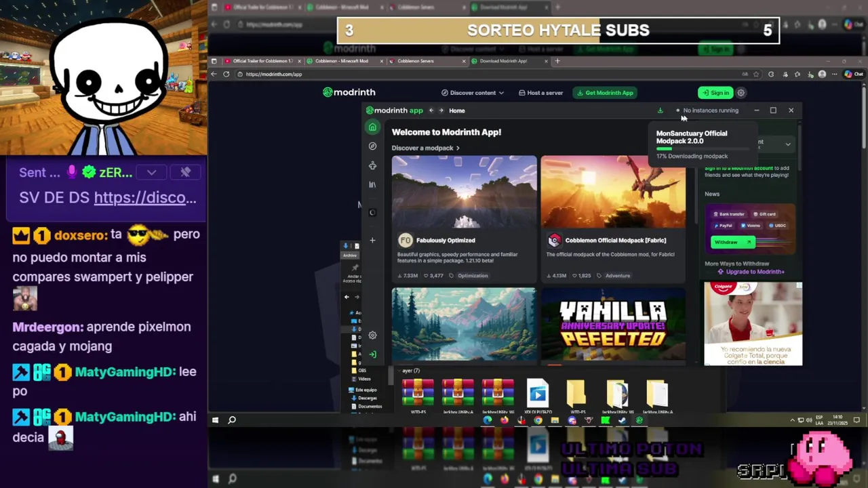Select Videos folder in Explorer tree
This screenshot has width=868, height=488.
pos(361,379)
